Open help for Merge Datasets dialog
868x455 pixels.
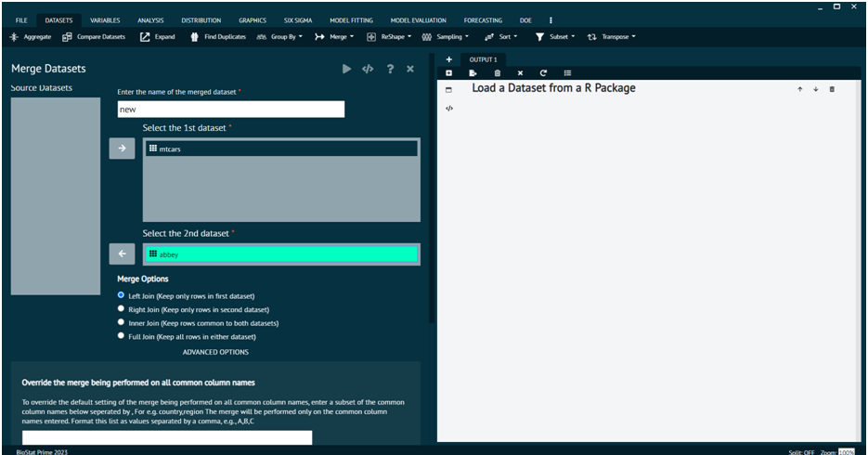pos(390,70)
